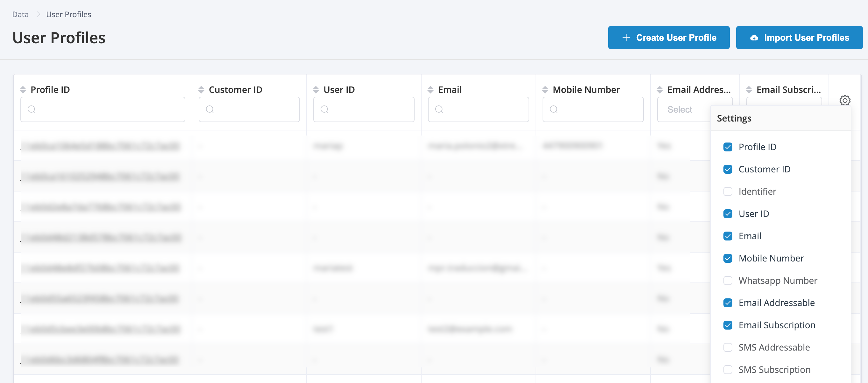This screenshot has height=383, width=868.
Task: Click the Import User Profiles button
Action: tap(799, 38)
